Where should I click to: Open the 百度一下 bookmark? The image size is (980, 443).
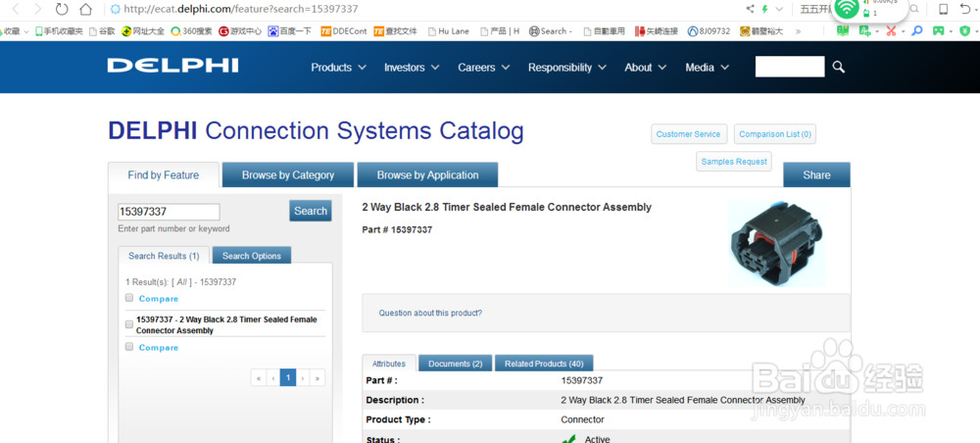(x=289, y=30)
